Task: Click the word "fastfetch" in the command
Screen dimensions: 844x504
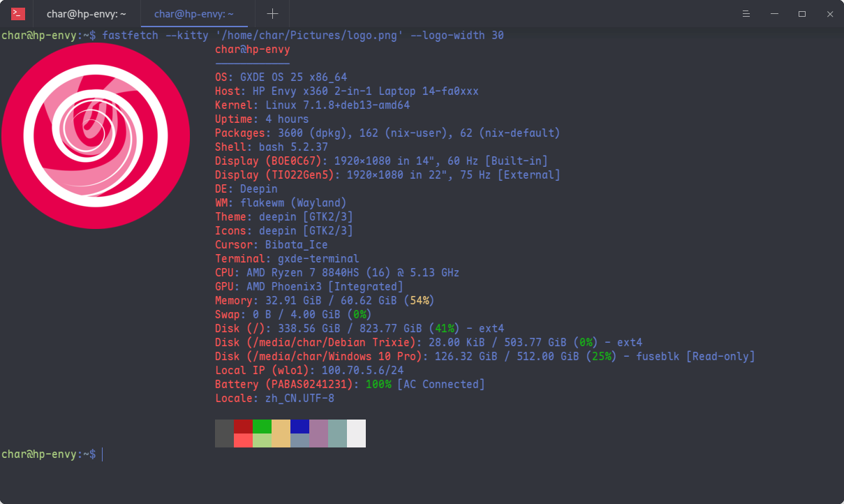Action: pyautogui.click(x=131, y=36)
